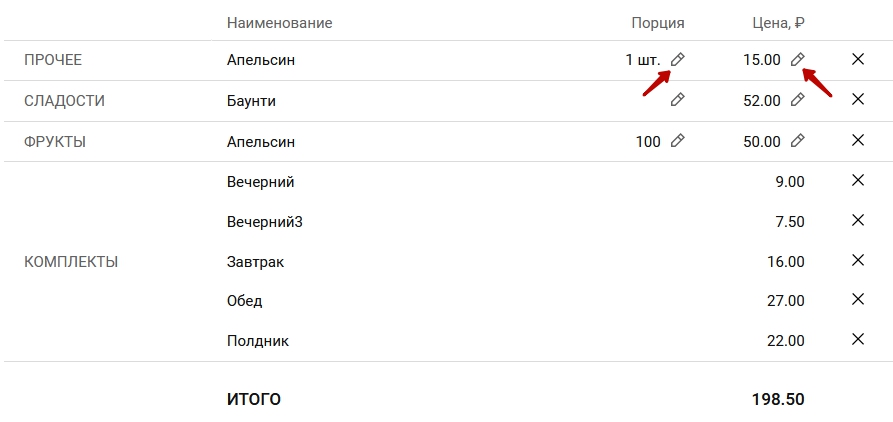Remove Апельсин from ПРОЧЕЕ category

point(858,59)
